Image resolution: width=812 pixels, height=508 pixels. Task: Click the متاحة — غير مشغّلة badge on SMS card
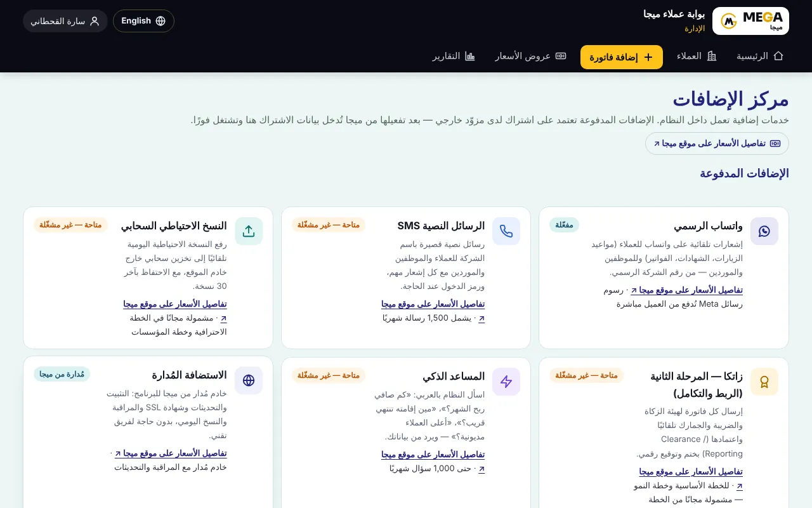[x=329, y=225]
